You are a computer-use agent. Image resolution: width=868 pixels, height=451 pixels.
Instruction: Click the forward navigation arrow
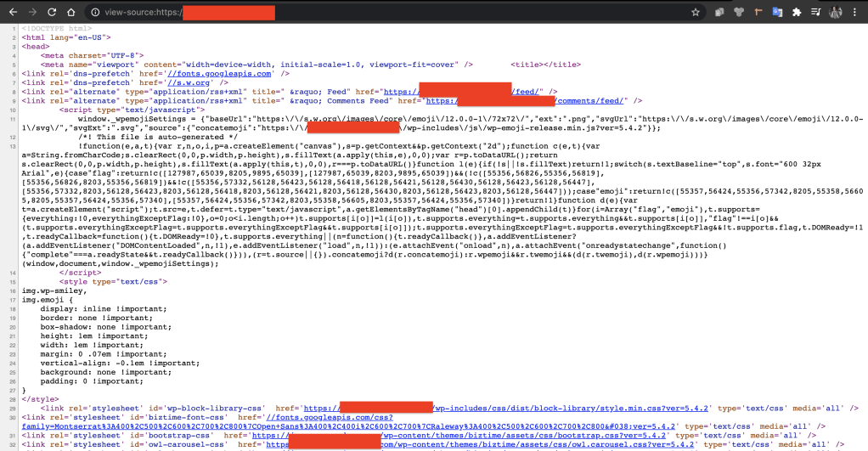(x=32, y=13)
